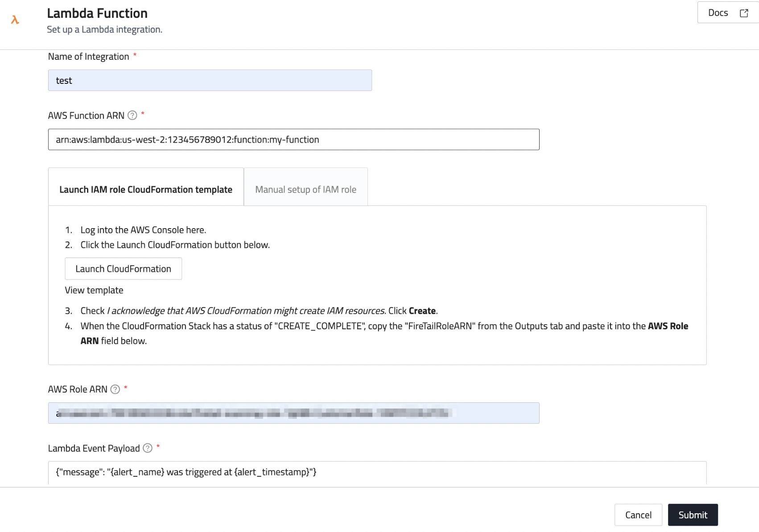759x532 pixels.
Task: Cancel the Lambda integration setup
Action: click(x=638, y=515)
